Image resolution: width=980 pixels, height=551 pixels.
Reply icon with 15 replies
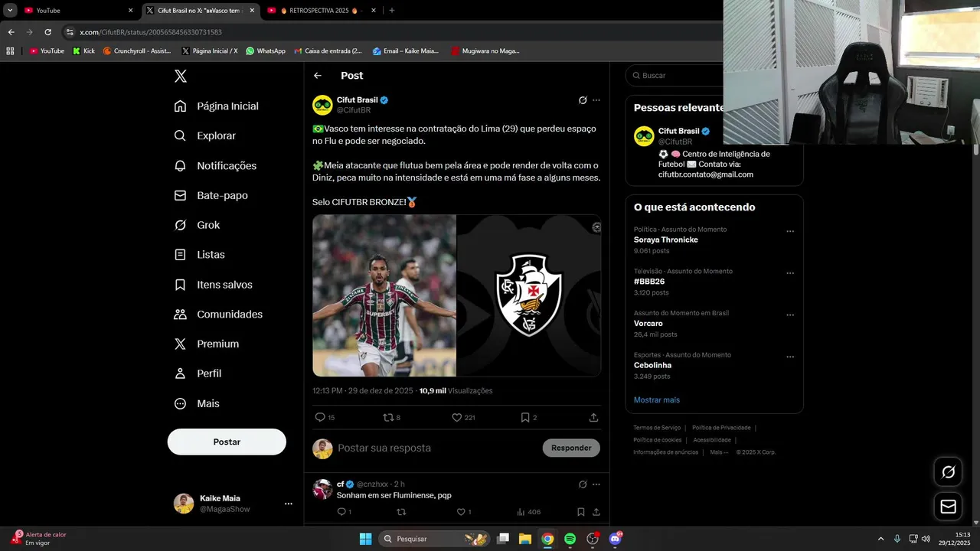click(325, 417)
